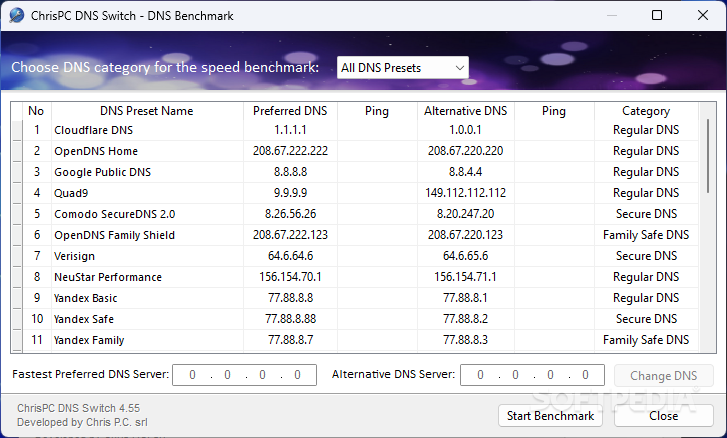Screen dimensions: 727x438
Task: Open the All DNS Presets category dropdown
Action: coord(402,68)
